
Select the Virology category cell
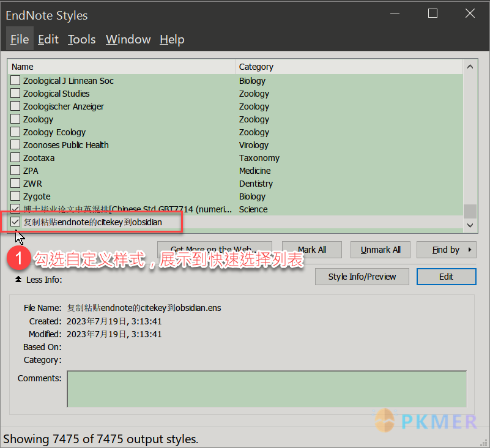tap(253, 145)
